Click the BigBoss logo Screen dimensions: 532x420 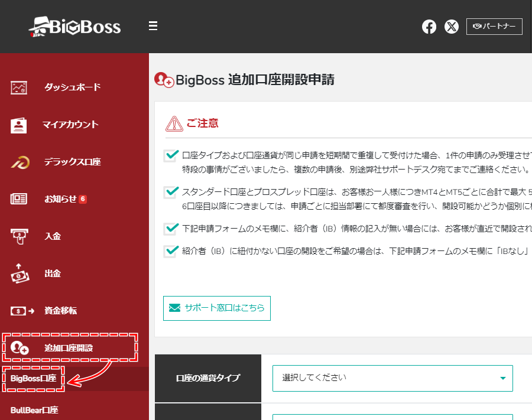click(x=74, y=26)
